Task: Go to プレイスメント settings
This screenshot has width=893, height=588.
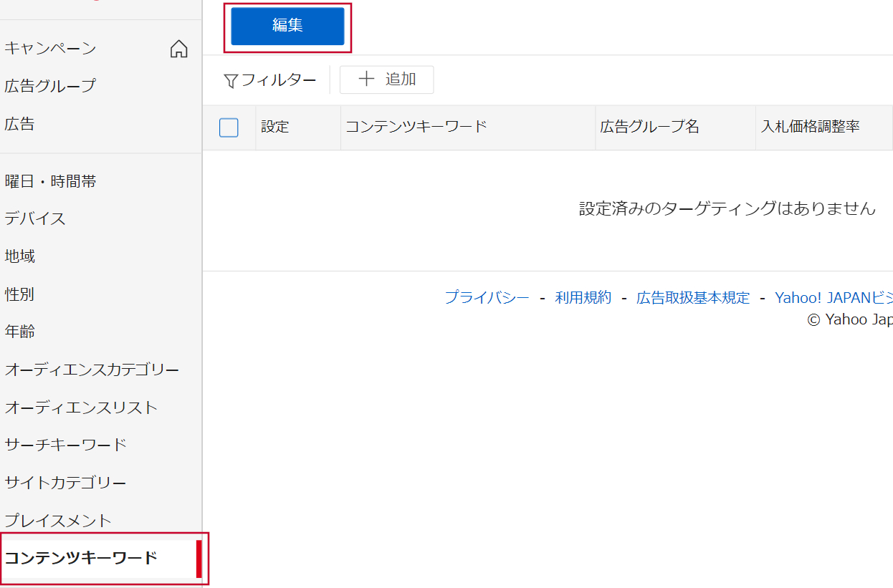Action: [58, 521]
